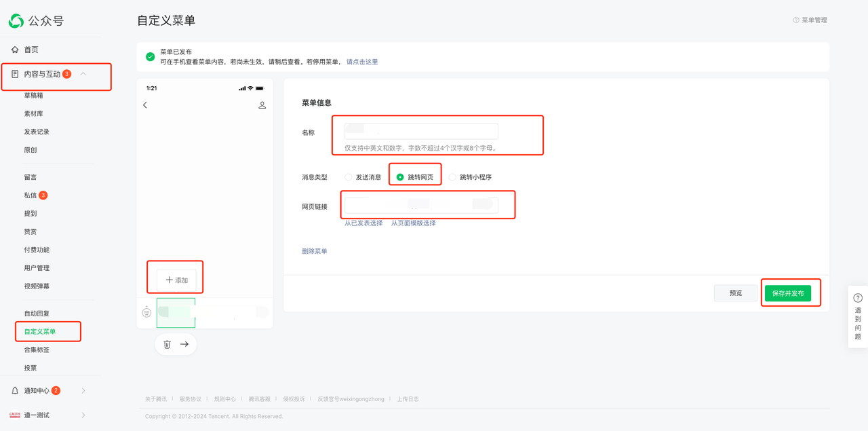Click the profile icon in phone preview
The width and height of the screenshot is (868, 431).
coord(262,105)
